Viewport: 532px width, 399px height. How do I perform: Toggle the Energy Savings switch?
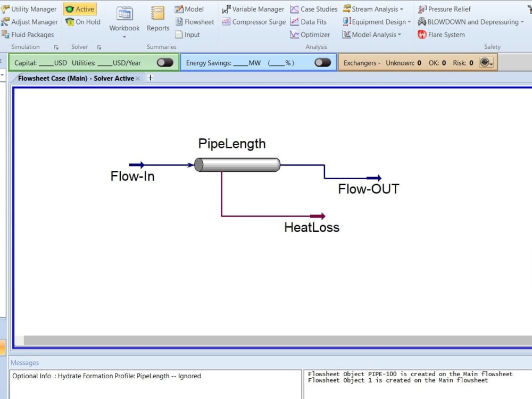pos(323,62)
